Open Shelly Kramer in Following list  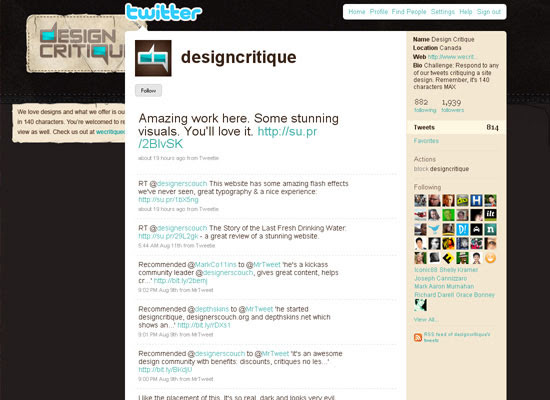458,270
